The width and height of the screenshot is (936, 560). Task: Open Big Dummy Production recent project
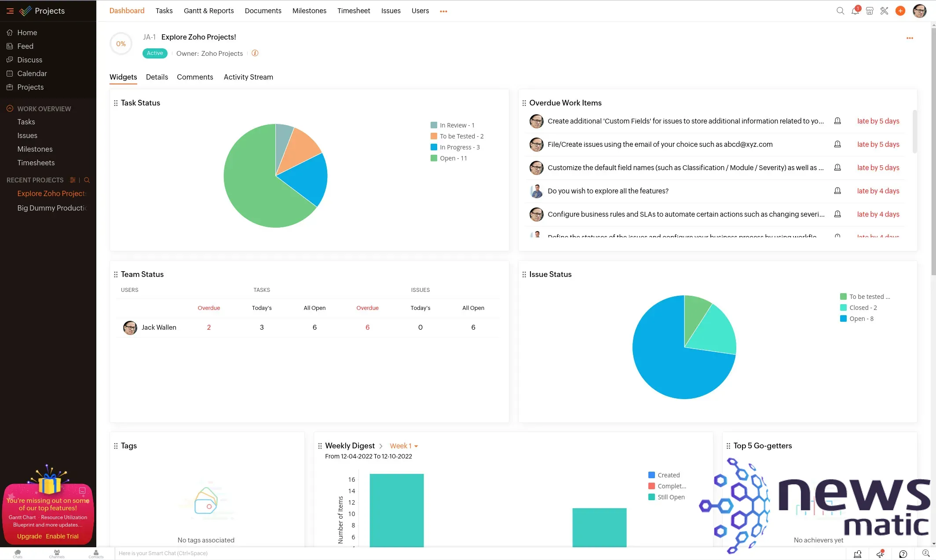[52, 208]
